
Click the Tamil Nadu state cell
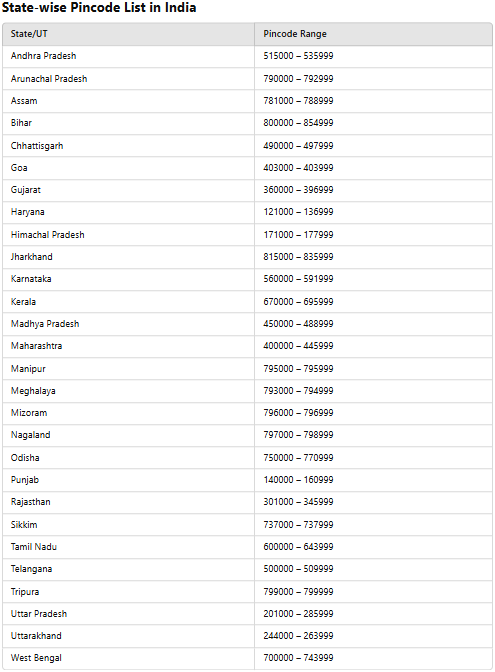click(34, 547)
